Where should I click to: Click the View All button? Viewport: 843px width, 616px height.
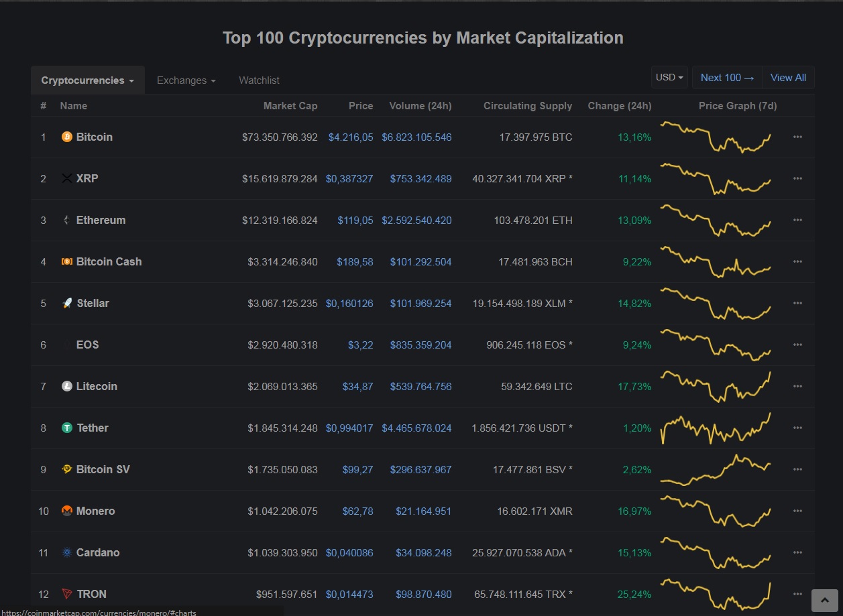788,78
